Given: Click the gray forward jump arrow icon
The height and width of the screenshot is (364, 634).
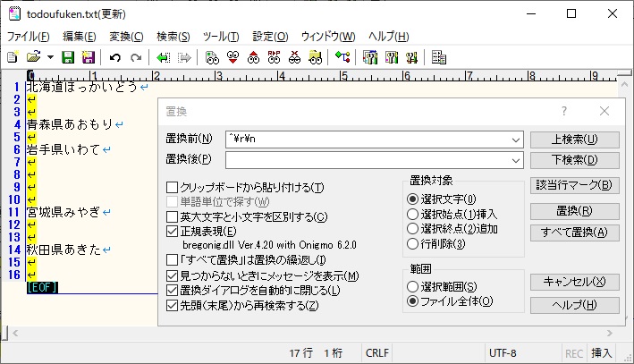Looking at the screenshot, I should (184, 57).
